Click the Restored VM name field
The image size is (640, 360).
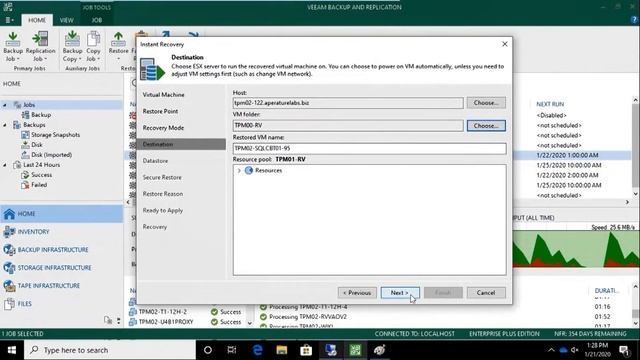(x=369, y=148)
